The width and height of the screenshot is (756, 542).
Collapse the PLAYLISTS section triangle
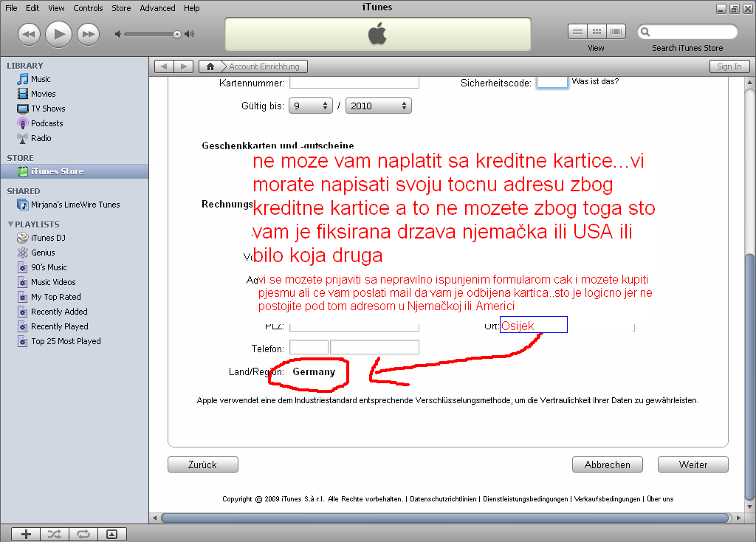10,224
